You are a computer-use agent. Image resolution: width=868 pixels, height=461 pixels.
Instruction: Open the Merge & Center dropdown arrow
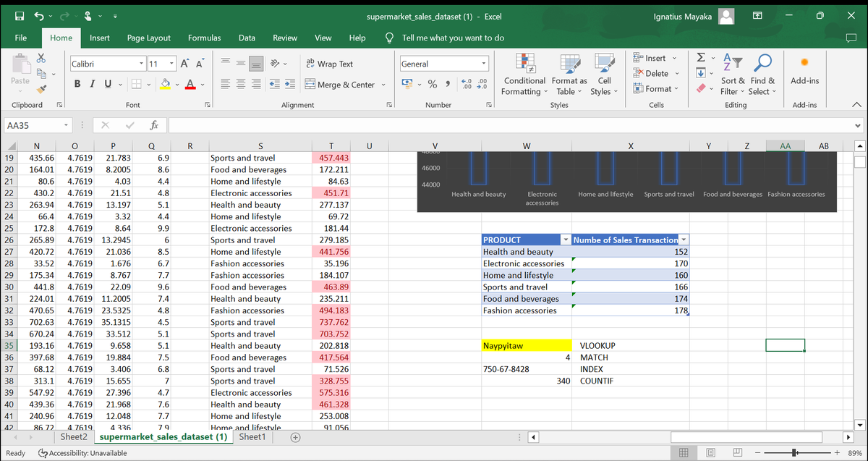383,85
